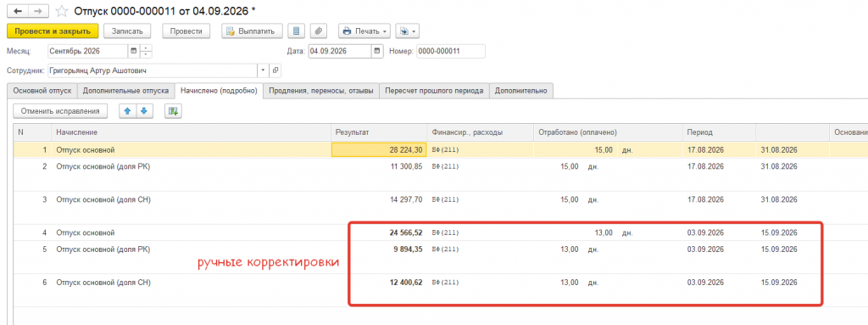Open calendar picker for Месяц field

point(133,51)
